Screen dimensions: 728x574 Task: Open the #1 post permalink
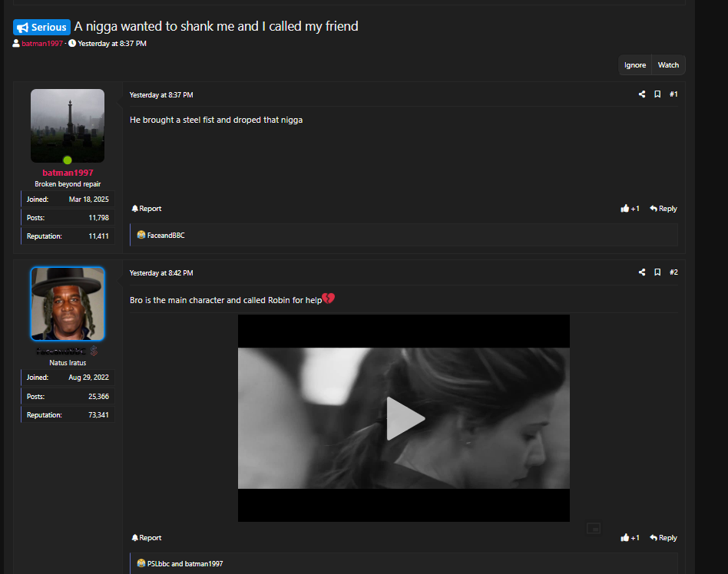[x=673, y=94]
